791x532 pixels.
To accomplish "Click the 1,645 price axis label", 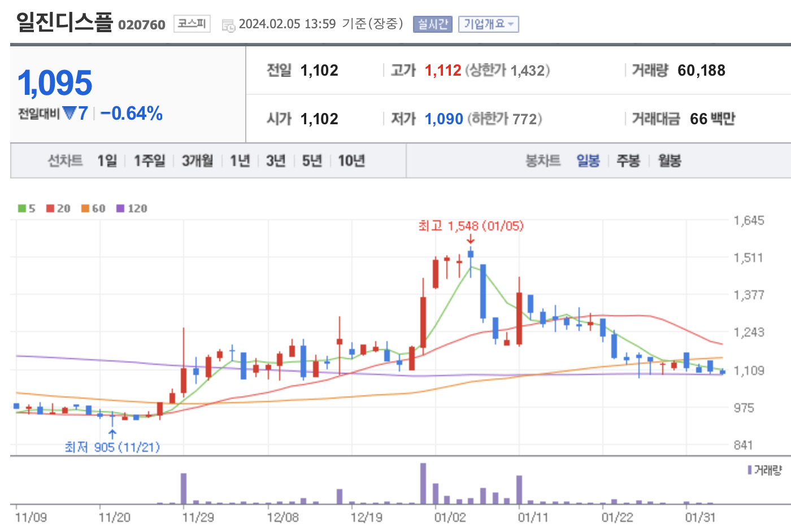I will [x=749, y=221].
